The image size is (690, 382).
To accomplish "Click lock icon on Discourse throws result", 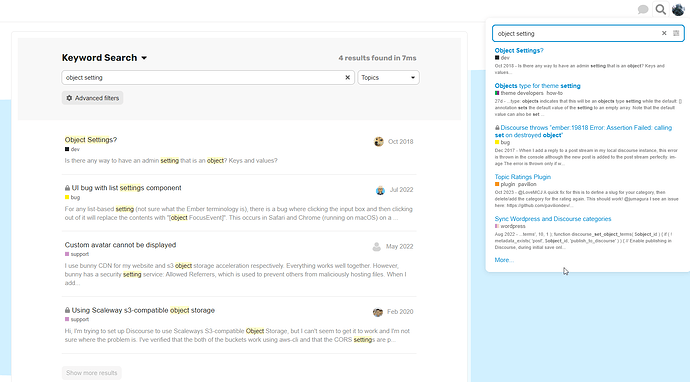I will coord(497,128).
